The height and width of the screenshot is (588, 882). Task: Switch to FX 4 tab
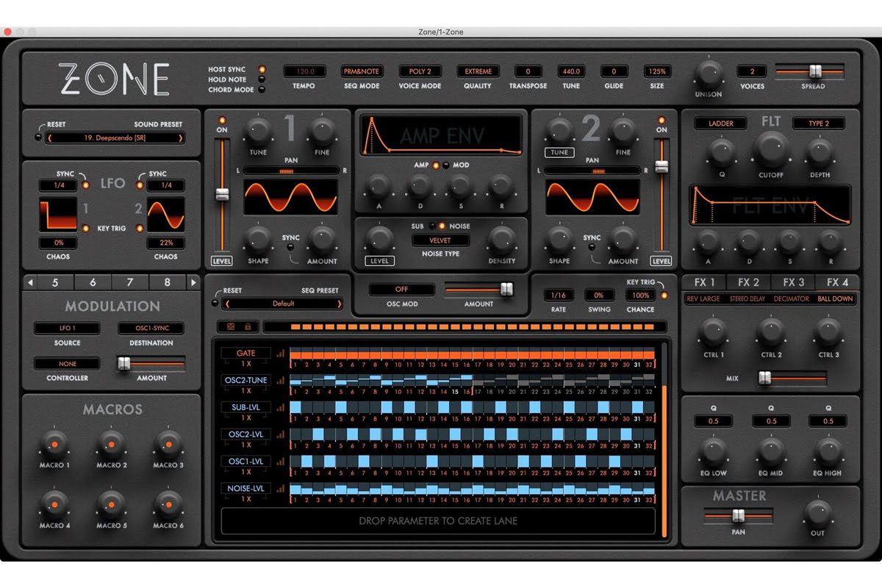click(837, 282)
